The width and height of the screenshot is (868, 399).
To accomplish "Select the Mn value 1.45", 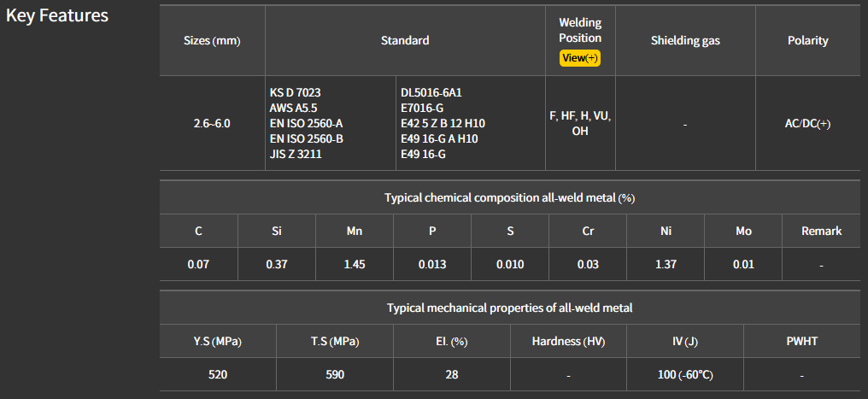I will point(355,264).
